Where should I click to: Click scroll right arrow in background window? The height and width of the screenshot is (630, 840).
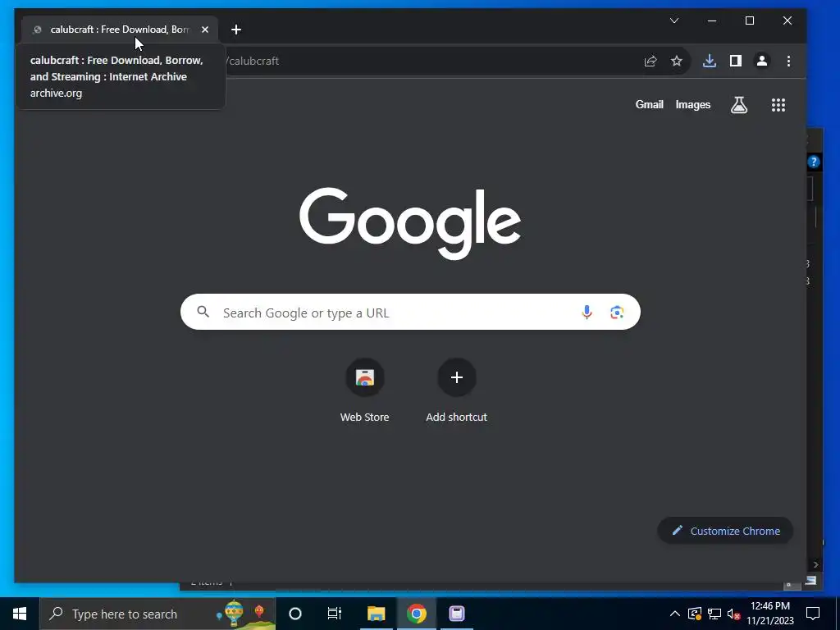pyautogui.click(x=816, y=564)
